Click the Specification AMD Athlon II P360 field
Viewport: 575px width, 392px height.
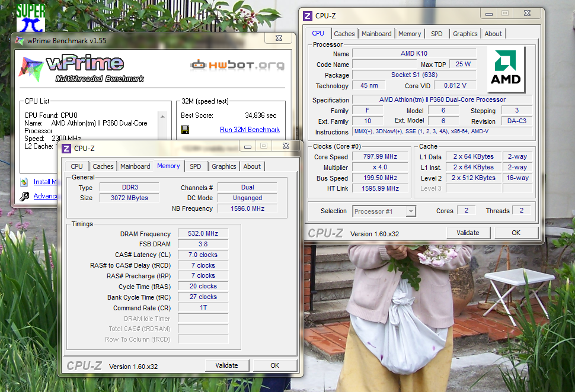442,99
